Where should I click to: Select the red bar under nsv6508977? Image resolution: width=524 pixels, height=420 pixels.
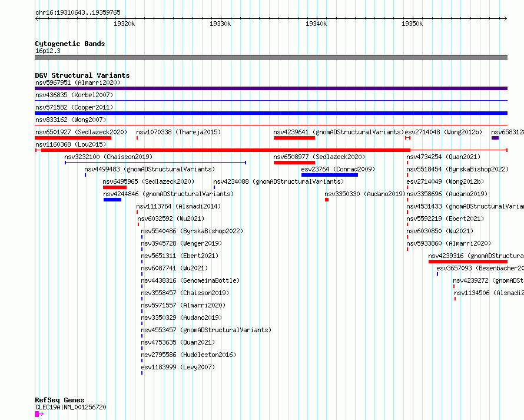pyautogui.click(x=294, y=163)
